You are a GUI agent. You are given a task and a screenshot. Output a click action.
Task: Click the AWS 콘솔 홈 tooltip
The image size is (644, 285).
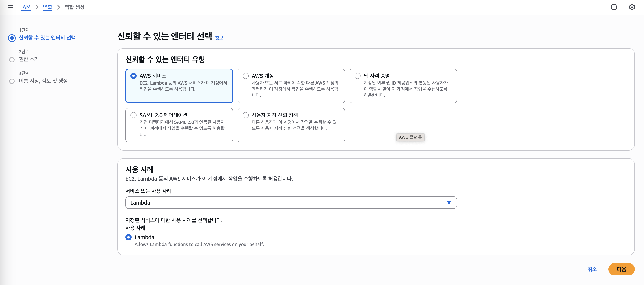(410, 137)
